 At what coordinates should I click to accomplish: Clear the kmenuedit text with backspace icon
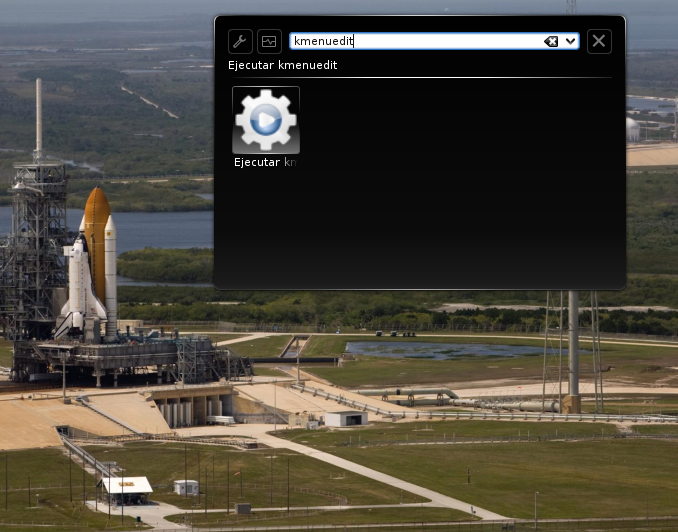pos(551,42)
